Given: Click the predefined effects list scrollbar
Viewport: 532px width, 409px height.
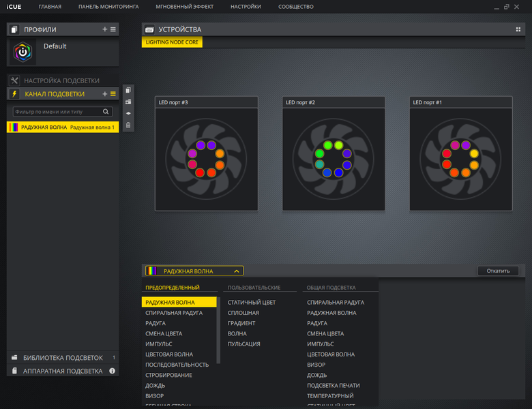Looking at the screenshot, I should (218, 331).
